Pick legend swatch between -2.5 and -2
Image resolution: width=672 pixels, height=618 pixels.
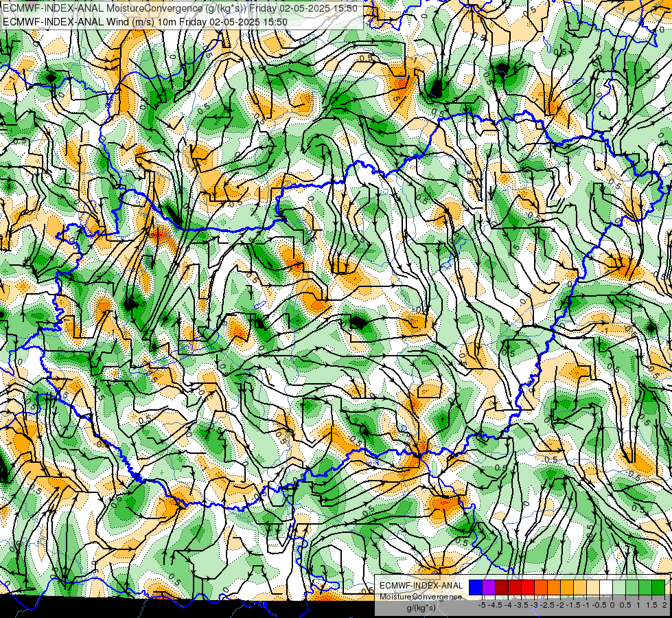(554, 588)
